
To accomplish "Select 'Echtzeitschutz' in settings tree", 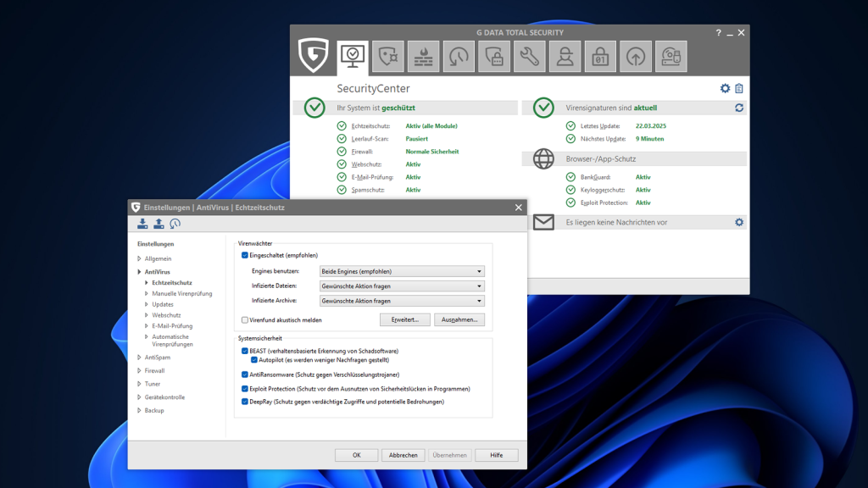I will pos(172,283).
